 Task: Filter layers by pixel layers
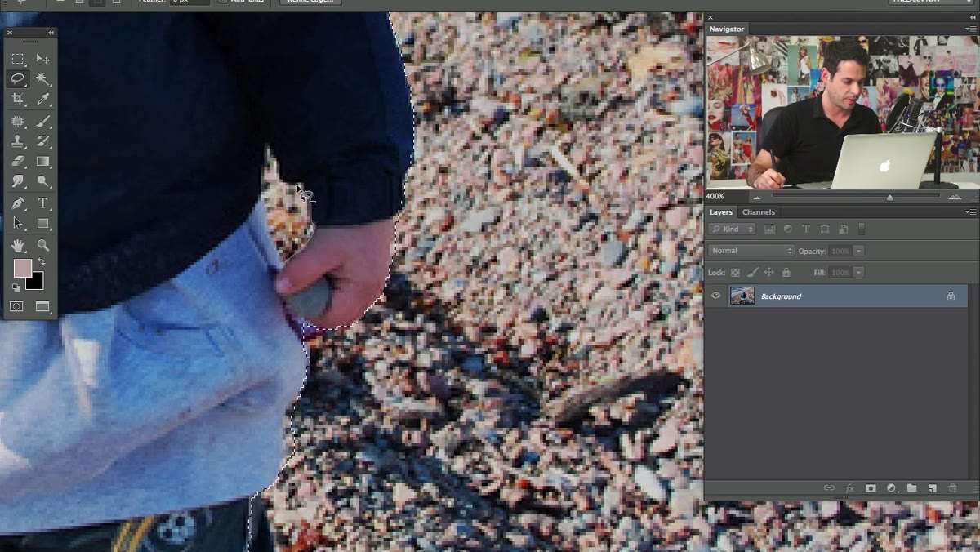pyautogui.click(x=769, y=229)
